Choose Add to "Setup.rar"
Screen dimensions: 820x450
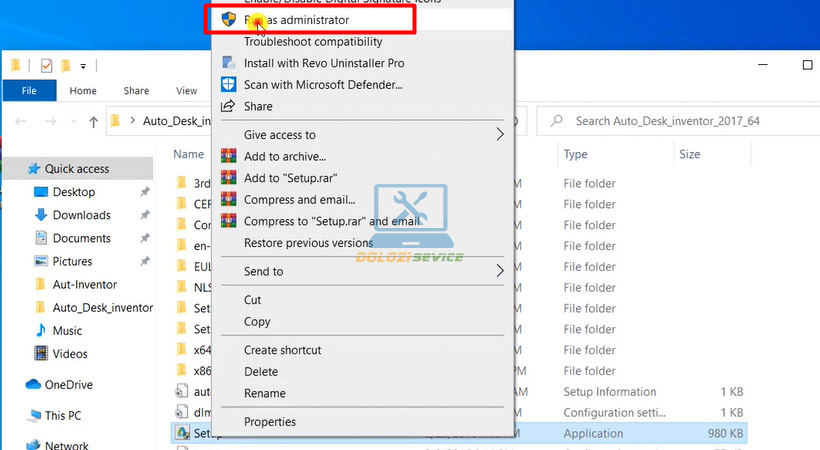coord(290,178)
